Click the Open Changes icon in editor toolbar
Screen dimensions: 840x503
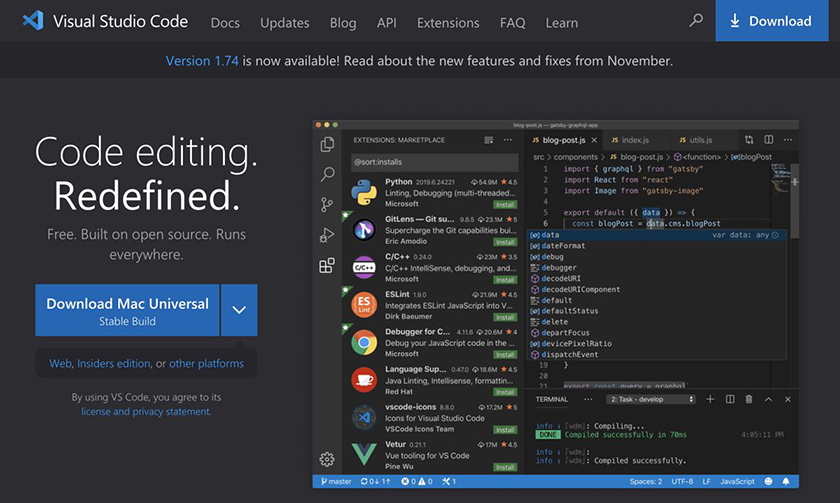point(749,140)
